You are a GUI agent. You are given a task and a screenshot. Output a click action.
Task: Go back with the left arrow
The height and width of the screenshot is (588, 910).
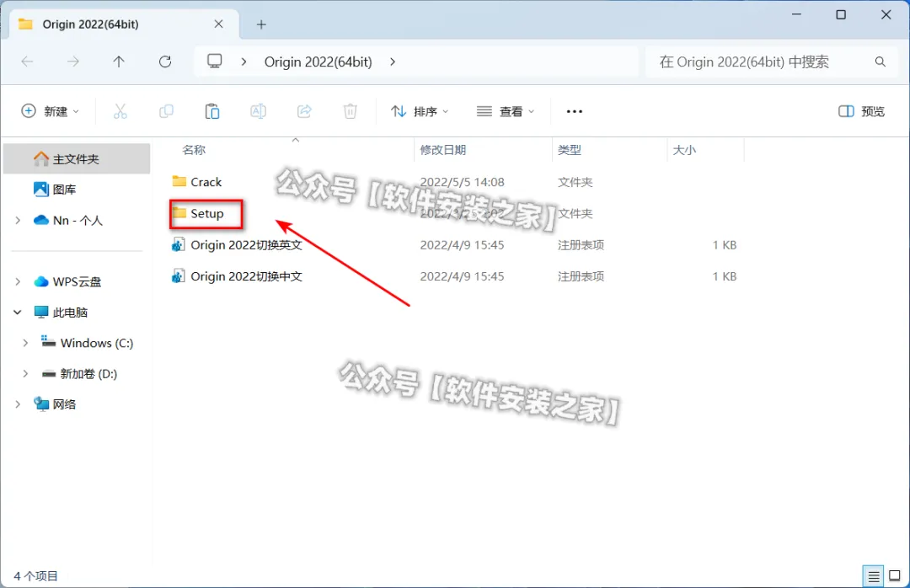coord(27,61)
